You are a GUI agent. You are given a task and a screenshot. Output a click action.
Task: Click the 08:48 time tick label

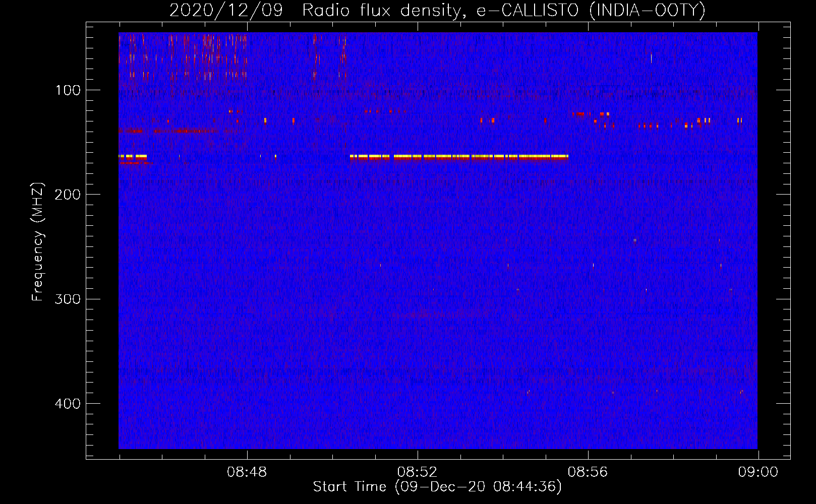(247, 472)
